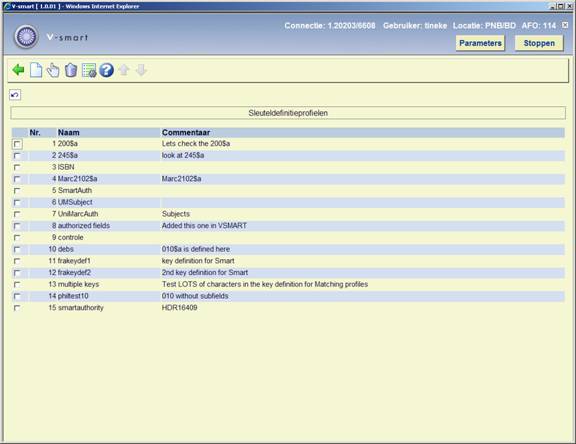
Task: Select the checkbox for smartauthority
Action: pos(17,308)
